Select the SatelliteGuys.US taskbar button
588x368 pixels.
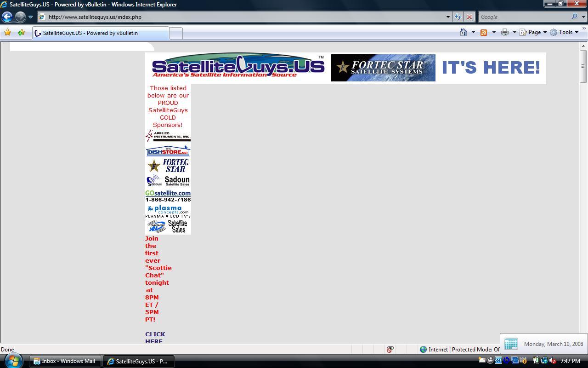(x=138, y=361)
